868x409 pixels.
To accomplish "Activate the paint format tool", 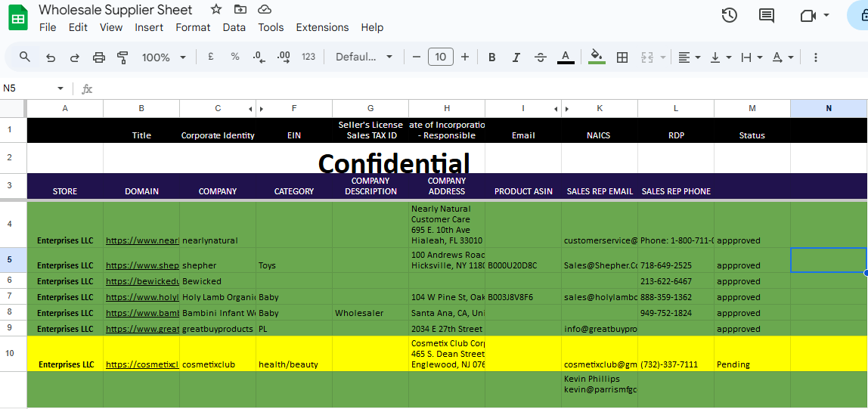I will click(x=122, y=57).
